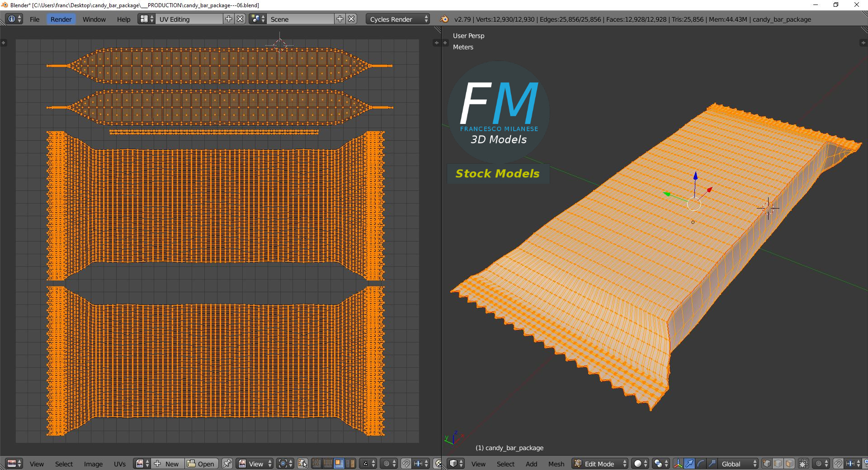Open UV editor type selector
868x470 pixels.
(14, 464)
